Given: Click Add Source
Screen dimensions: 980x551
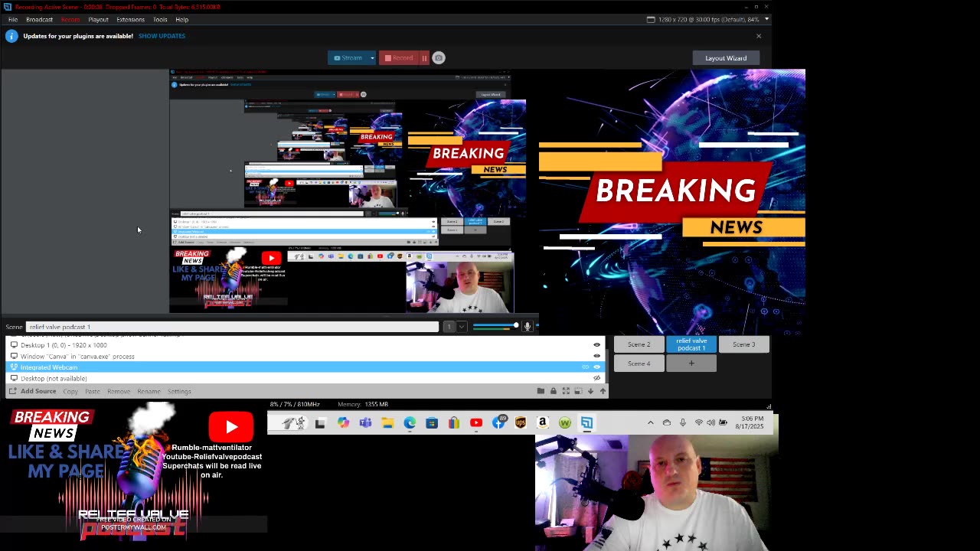Looking at the screenshot, I should coord(33,392).
